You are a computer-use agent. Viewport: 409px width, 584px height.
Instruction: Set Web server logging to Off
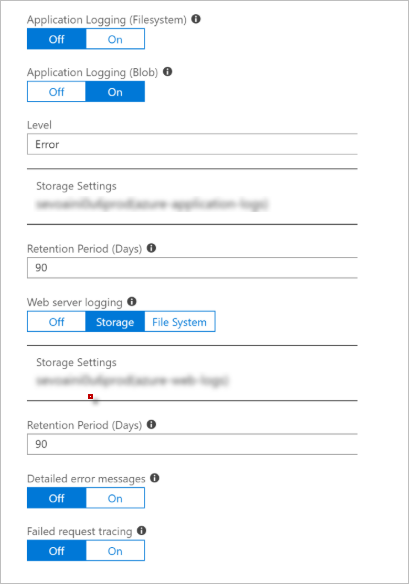point(57,322)
